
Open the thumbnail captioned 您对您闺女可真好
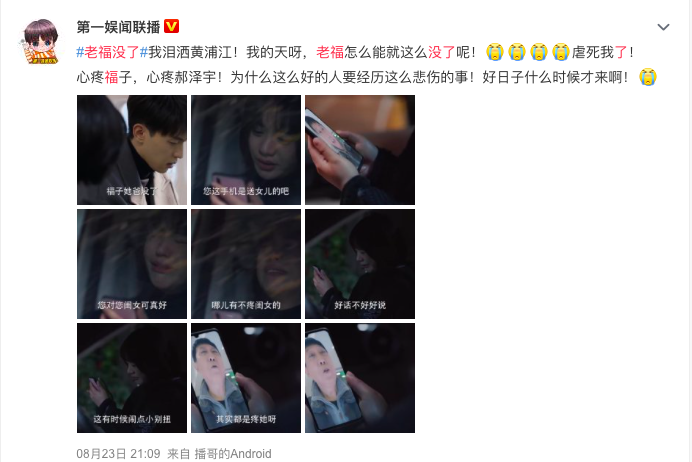pyautogui.click(x=132, y=264)
